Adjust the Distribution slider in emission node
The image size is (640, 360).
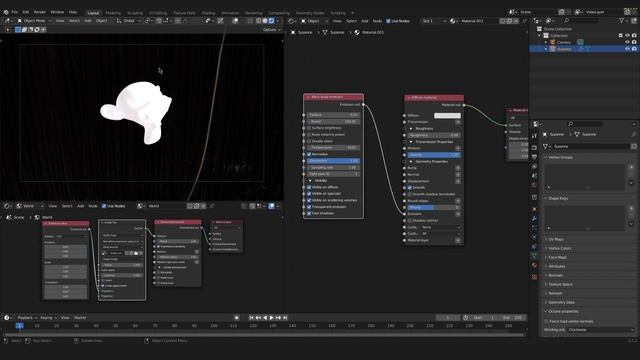pos(333,161)
